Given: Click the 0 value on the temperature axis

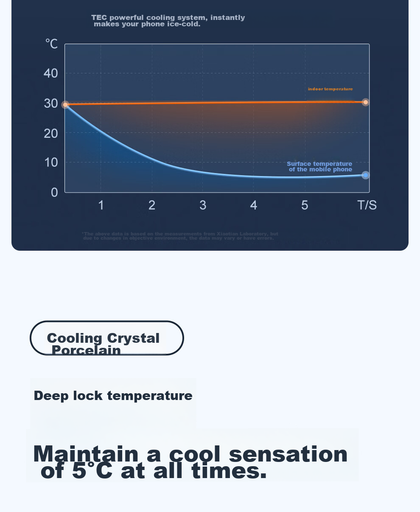Looking at the screenshot, I should coord(54,193).
